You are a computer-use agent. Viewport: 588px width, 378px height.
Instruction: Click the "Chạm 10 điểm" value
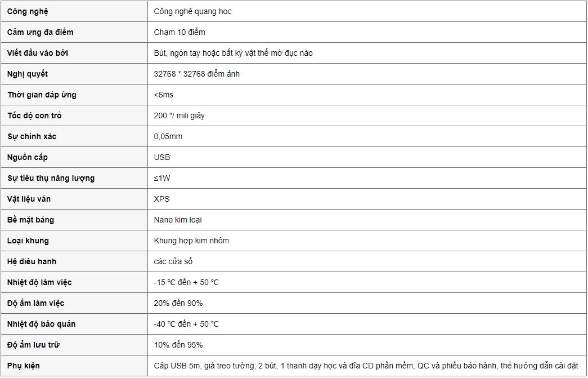179,32
